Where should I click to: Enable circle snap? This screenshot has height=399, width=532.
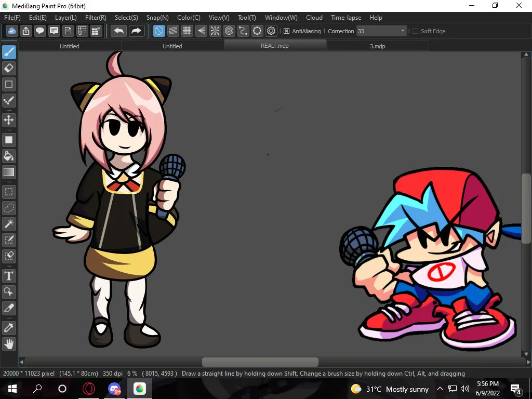[229, 31]
